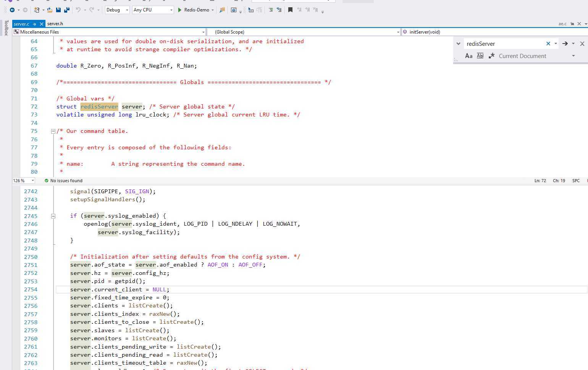Image resolution: width=588 pixels, height=370 pixels.
Task: Toggle a bookmark on the current line
Action: [x=290, y=10]
